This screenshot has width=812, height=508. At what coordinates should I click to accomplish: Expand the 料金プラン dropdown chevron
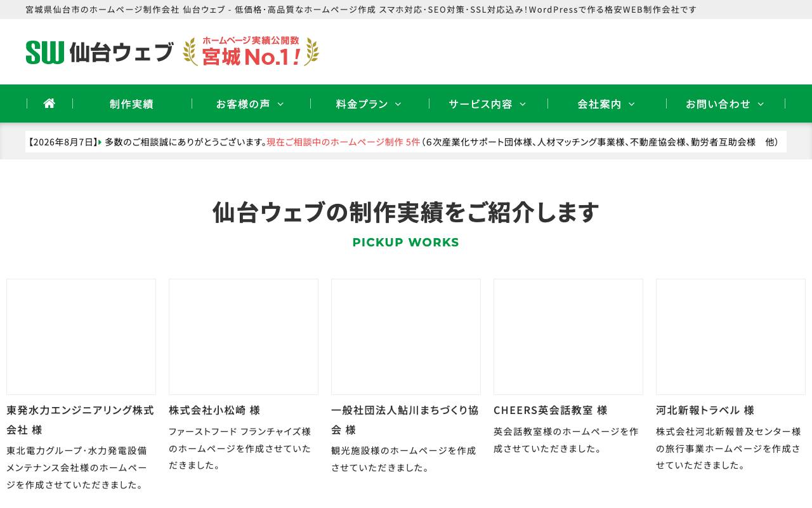click(398, 104)
